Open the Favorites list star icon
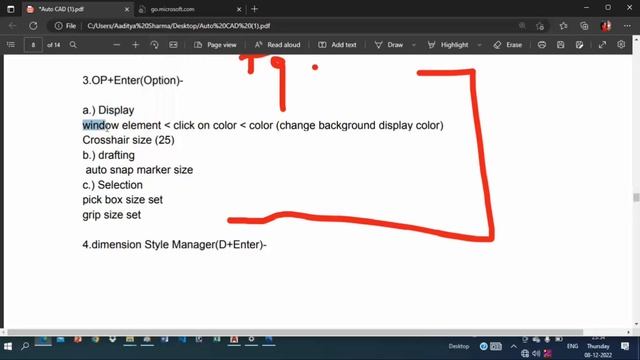This screenshot has width=640, height=360. click(x=563, y=26)
